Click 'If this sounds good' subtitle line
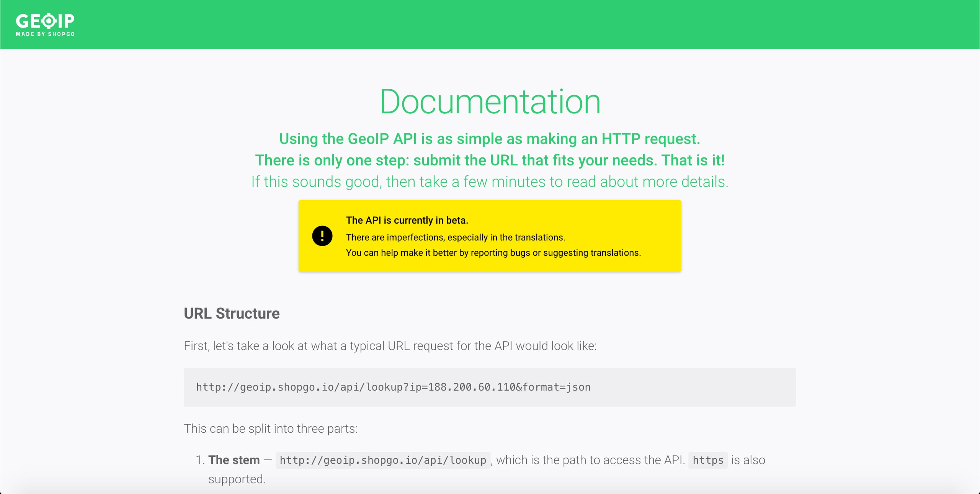Image resolution: width=980 pixels, height=494 pixels. 490,182
